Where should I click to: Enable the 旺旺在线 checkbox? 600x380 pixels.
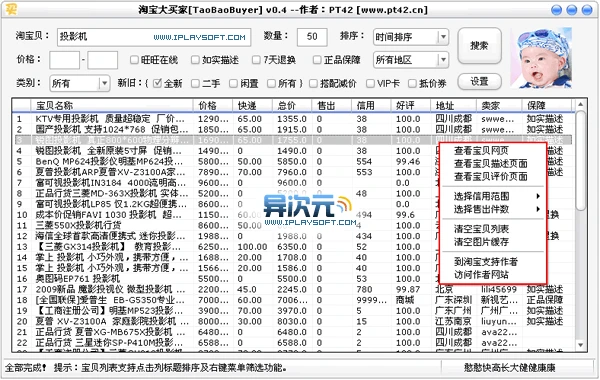coord(134,60)
